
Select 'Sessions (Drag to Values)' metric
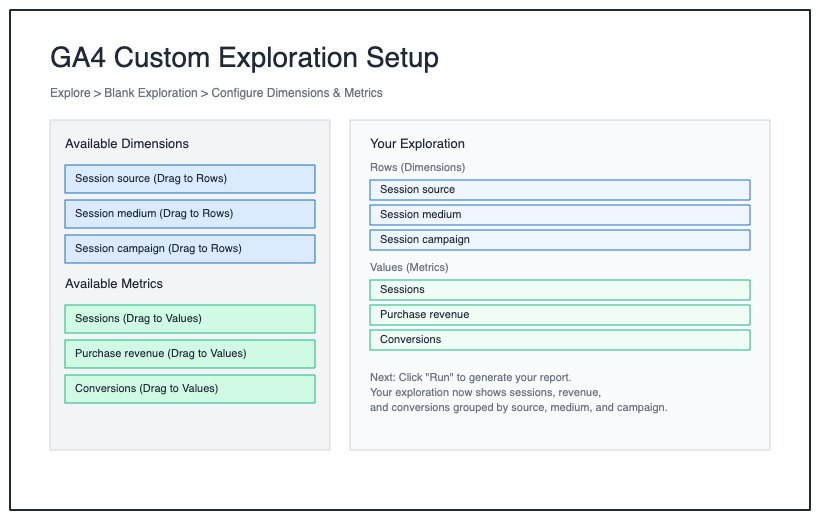pyautogui.click(x=190, y=319)
